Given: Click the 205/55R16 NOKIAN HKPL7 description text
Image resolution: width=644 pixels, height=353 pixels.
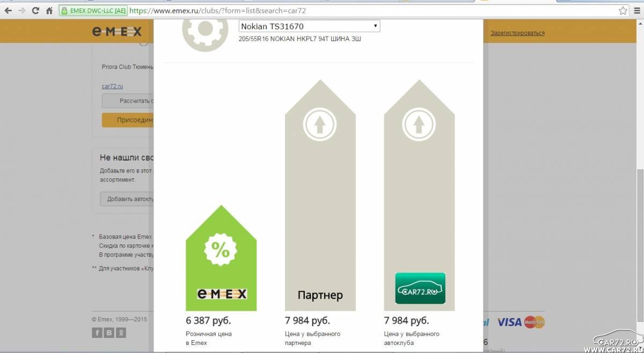Looking at the screenshot, I should 300,39.
